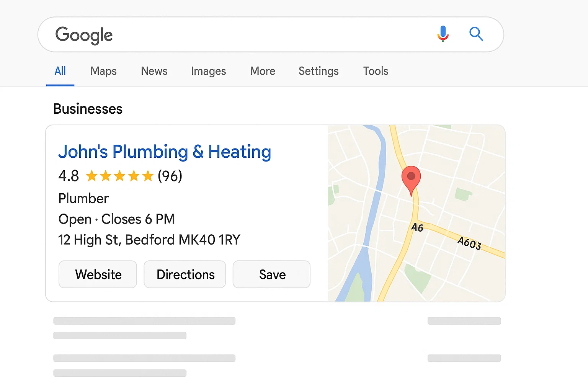Click the microphone icon for voice search
Viewport: 588px width, 392px height.
pos(443,34)
